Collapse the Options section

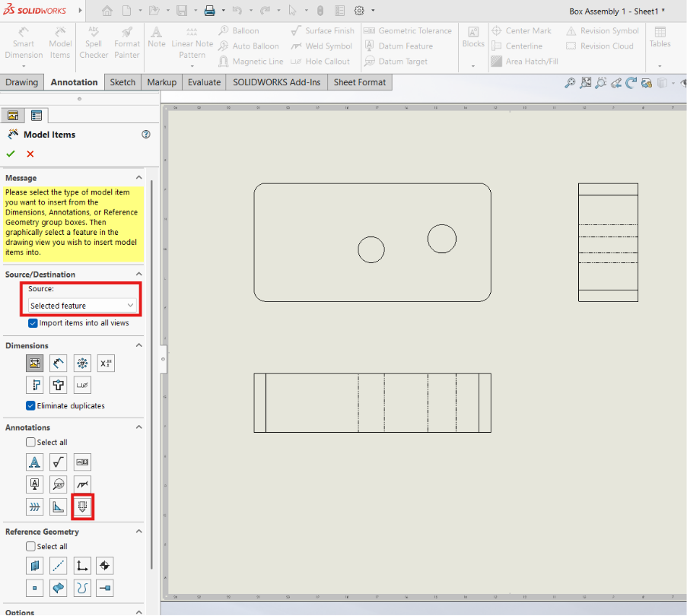tap(139, 611)
